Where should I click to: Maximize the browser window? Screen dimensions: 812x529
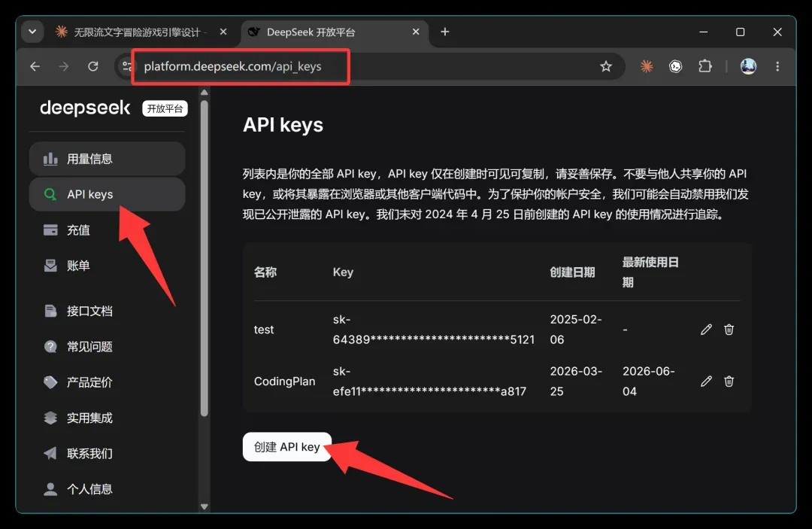pyautogui.click(x=740, y=32)
